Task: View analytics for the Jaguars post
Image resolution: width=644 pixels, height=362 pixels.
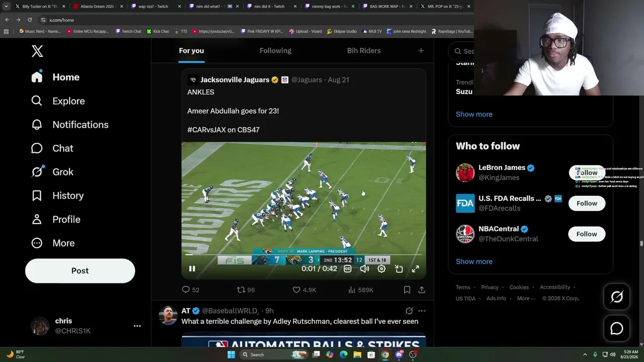Action: [x=360, y=290]
